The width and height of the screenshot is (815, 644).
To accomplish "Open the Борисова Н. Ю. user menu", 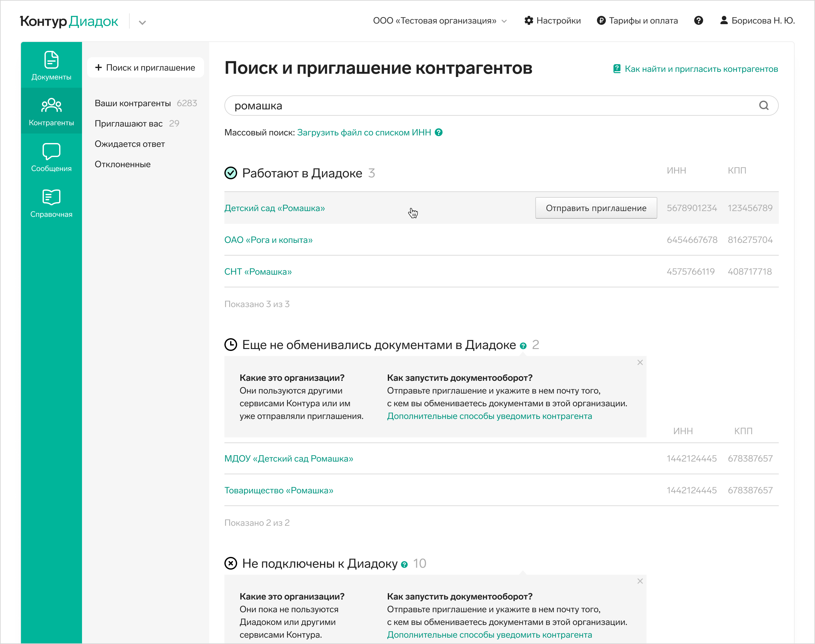I will (x=758, y=21).
